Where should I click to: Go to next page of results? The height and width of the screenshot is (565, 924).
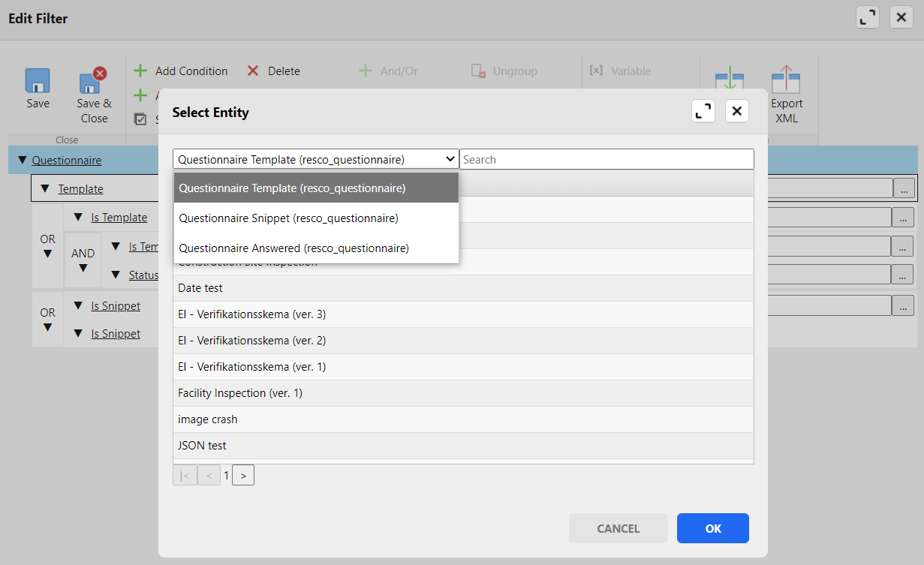[243, 476]
